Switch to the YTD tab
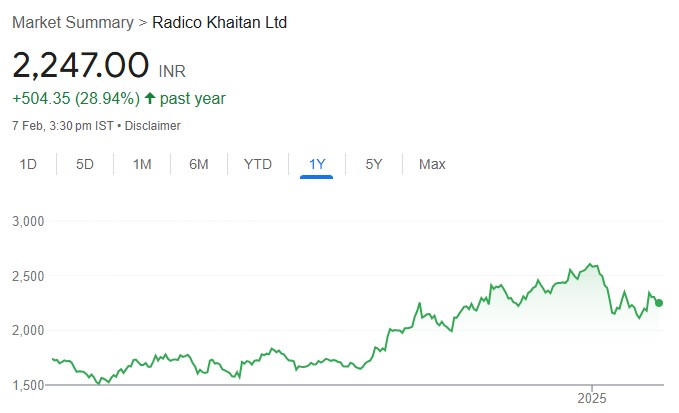The width and height of the screenshot is (679, 413). [258, 164]
